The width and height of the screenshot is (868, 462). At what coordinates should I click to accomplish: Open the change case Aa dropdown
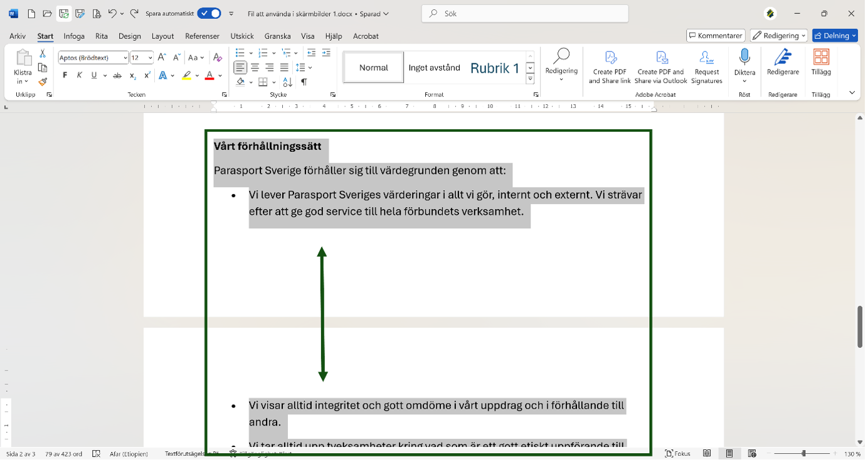point(196,57)
